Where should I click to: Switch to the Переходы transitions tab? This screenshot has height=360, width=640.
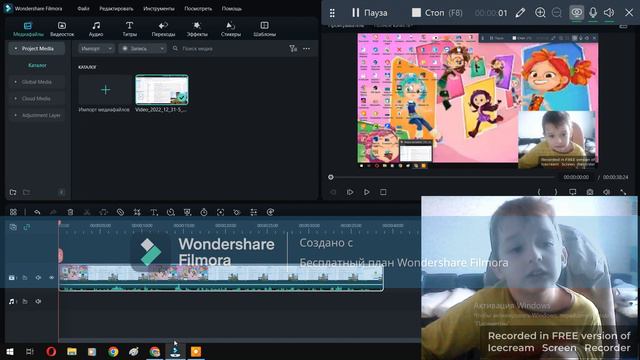coord(163,29)
